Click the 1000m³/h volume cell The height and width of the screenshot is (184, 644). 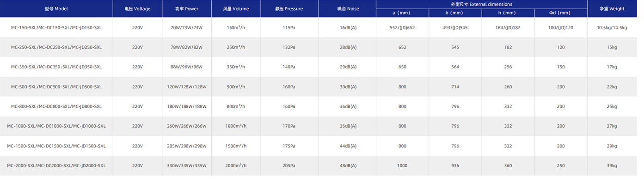point(236,126)
